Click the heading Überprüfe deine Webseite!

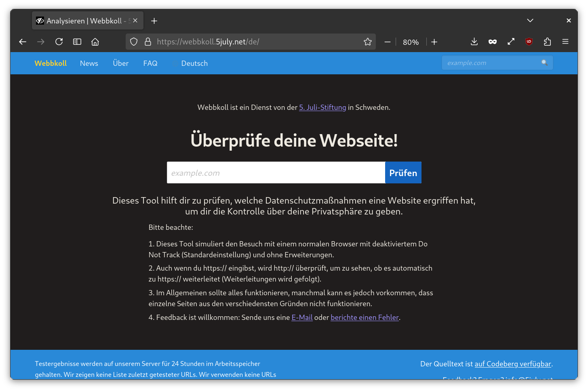294,141
